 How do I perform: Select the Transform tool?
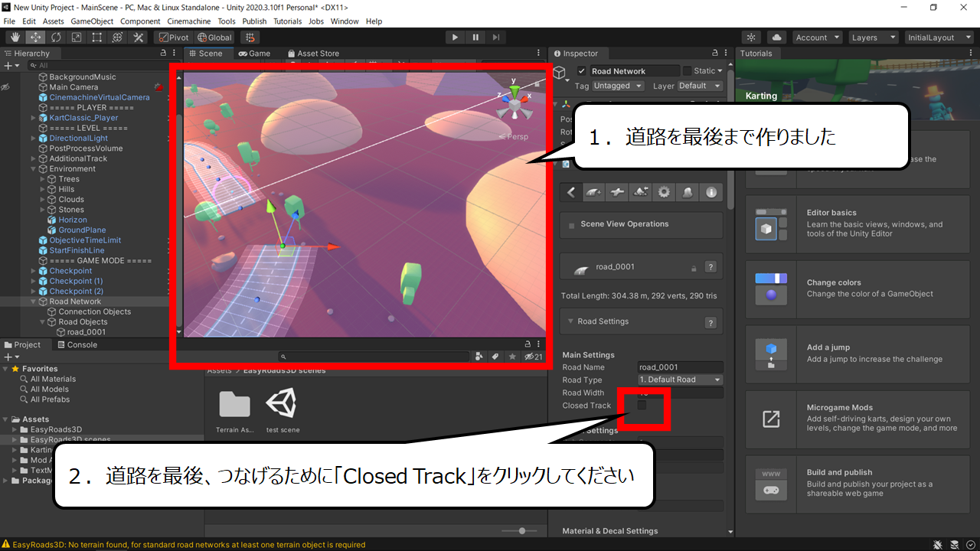click(118, 37)
